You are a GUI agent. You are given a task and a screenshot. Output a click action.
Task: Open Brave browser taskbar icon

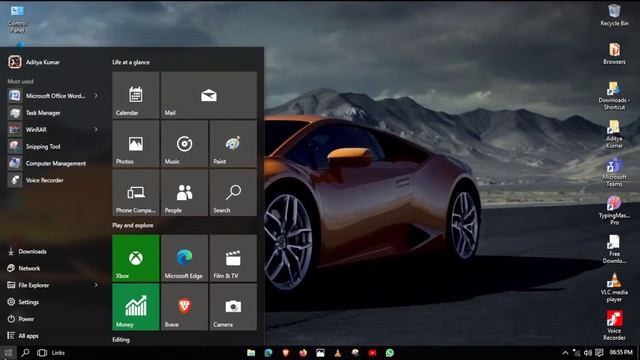pos(286,353)
